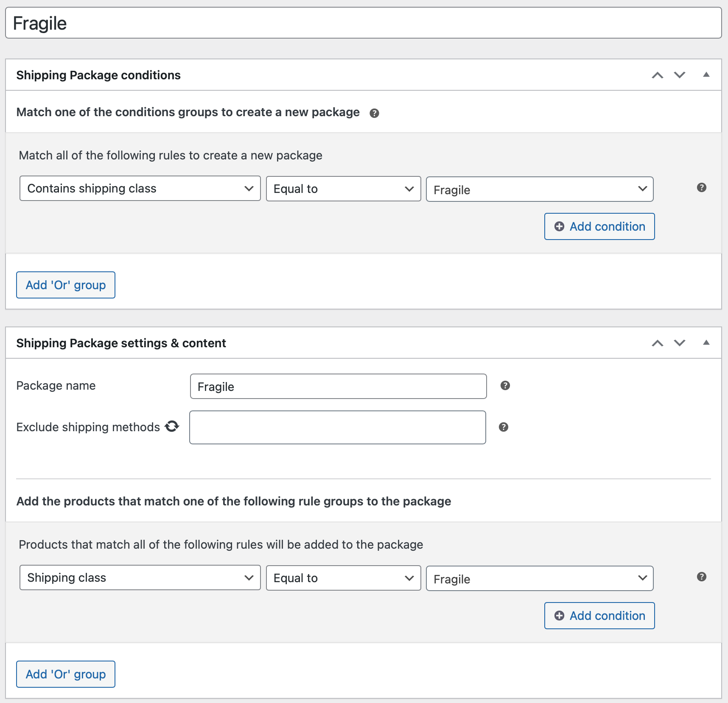This screenshot has height=703, width=728.
Task: Click help icon beside conditions groups heading
Action: (374, 113)
